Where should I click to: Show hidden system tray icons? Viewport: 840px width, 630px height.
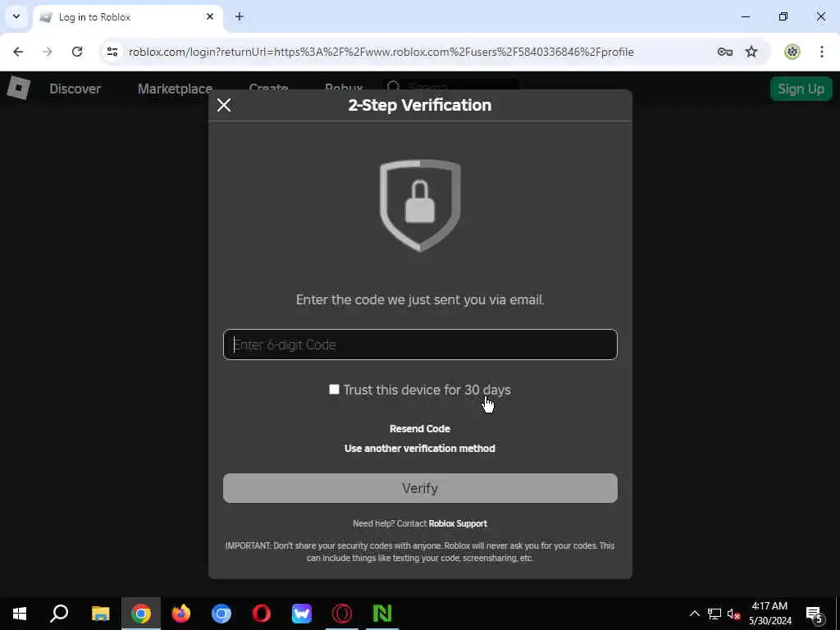point(694,614)
